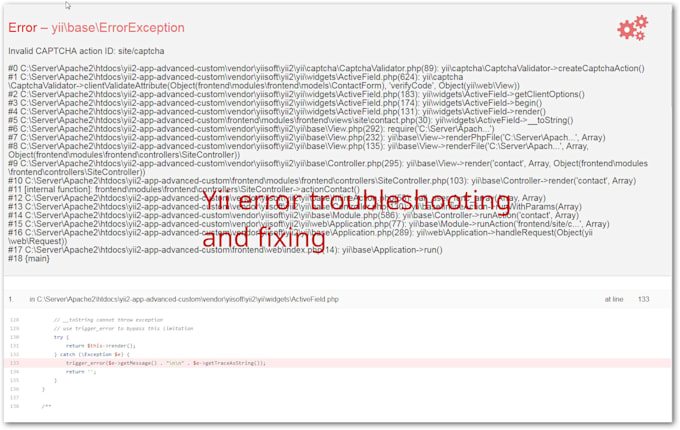680x430 pixels.
Task: Click stack trace line #8 View.php(135) renderFile
Action: (x=298, y=150)
